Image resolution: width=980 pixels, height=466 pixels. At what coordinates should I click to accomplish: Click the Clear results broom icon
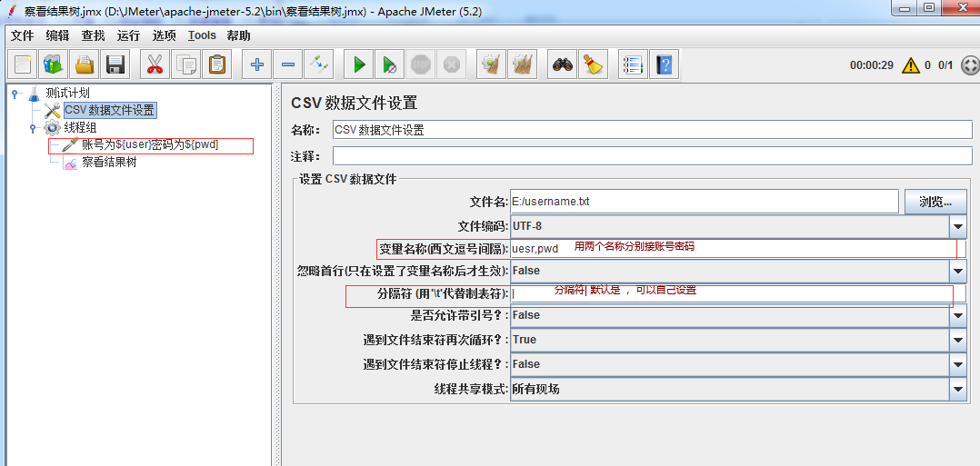pos(491,64)
